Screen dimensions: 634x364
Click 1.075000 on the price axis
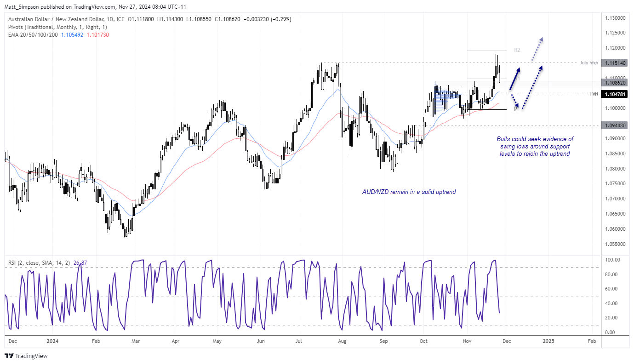pyautogui.click(x=616, y=183)
